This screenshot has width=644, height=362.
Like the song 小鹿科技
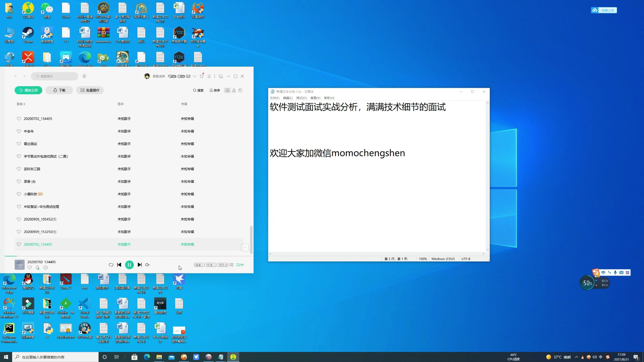pyautogui.click(x=19, y=194)
